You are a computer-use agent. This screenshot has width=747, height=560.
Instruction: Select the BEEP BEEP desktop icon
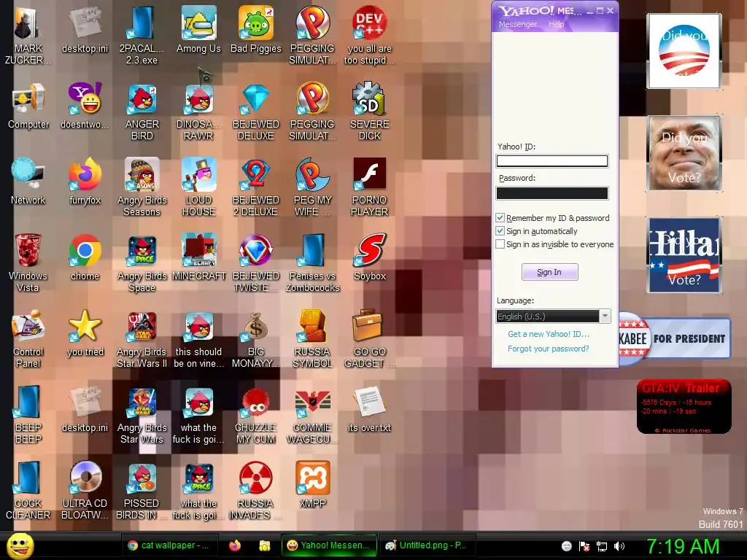point(28,414)
